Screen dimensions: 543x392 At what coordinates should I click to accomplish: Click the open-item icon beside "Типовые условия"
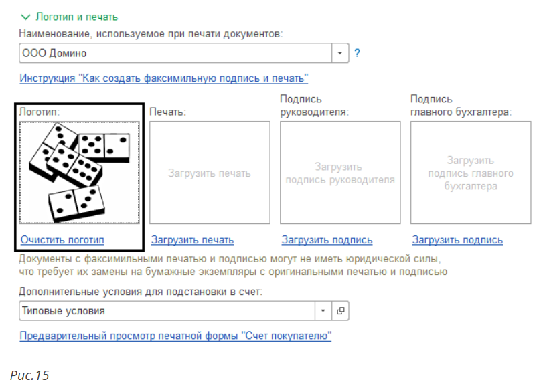(x=341, y=311)
